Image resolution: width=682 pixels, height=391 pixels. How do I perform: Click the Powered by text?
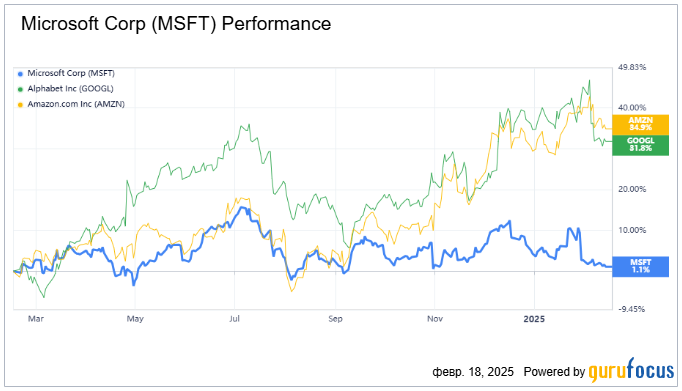554,372
